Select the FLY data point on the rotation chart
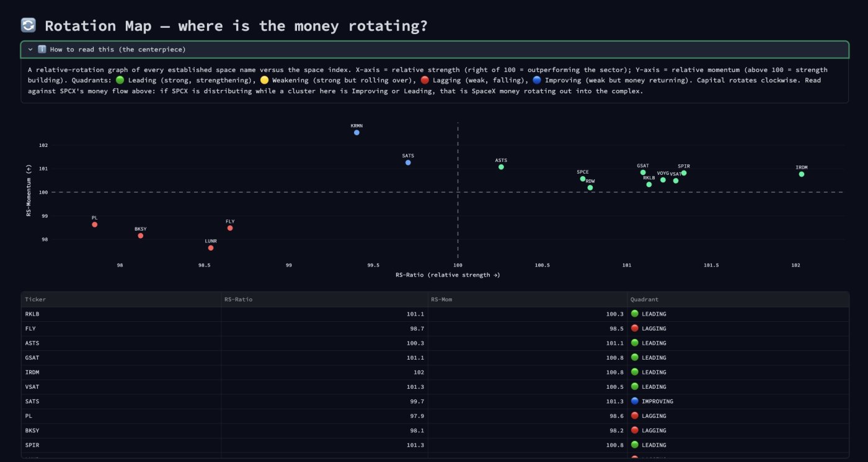The width and height of the screenshot is (868, 462). [230, 228]
